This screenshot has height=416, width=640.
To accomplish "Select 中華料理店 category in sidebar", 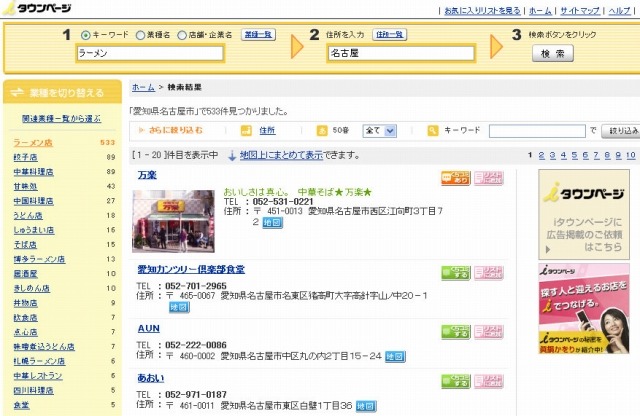I will click(33, 172).
